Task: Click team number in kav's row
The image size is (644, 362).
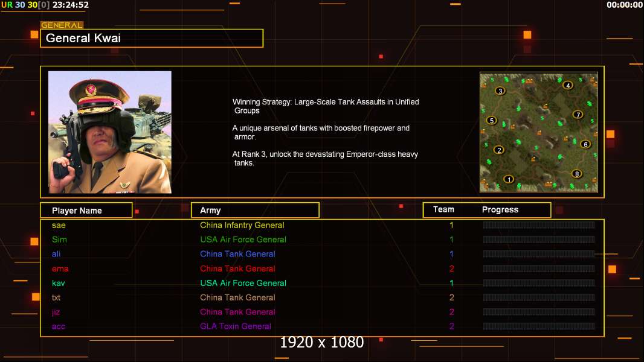Action: (451, 283)
